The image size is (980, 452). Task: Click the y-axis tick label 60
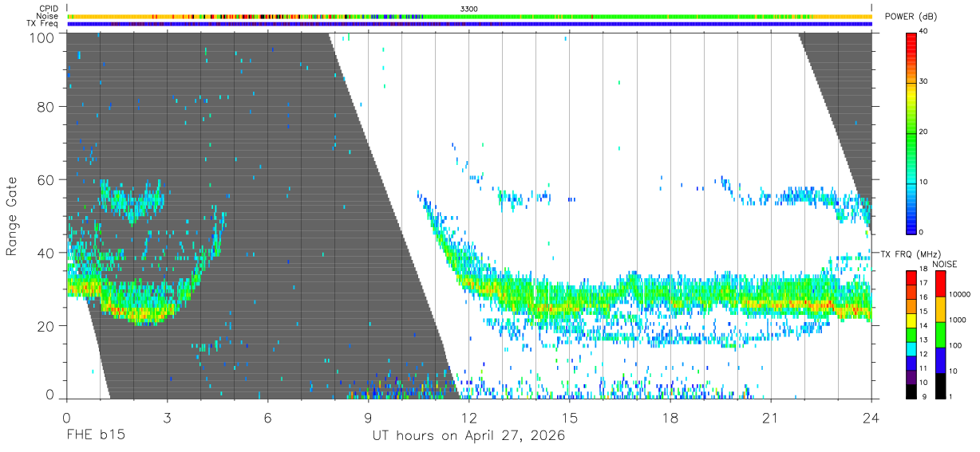click(x=45, y=179)
